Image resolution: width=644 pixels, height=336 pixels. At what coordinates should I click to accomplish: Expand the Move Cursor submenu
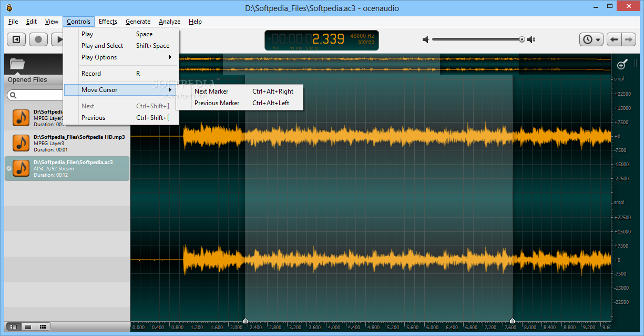tap(121, 90)
